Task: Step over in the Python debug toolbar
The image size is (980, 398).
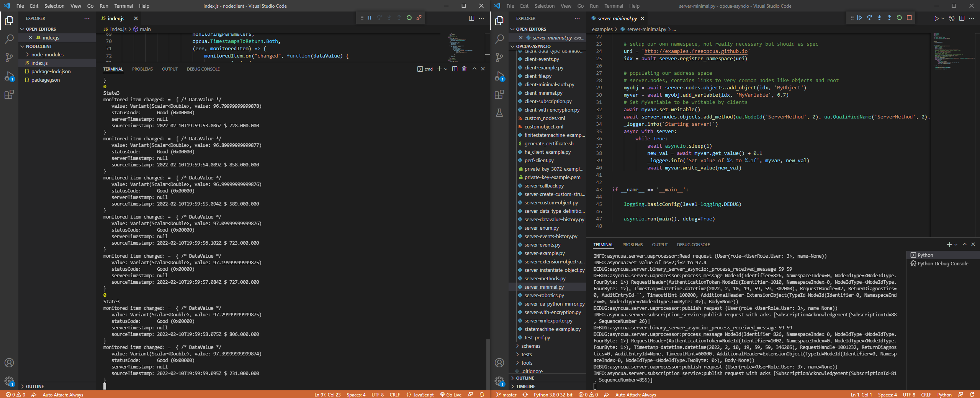Action: tap(869, 18)
